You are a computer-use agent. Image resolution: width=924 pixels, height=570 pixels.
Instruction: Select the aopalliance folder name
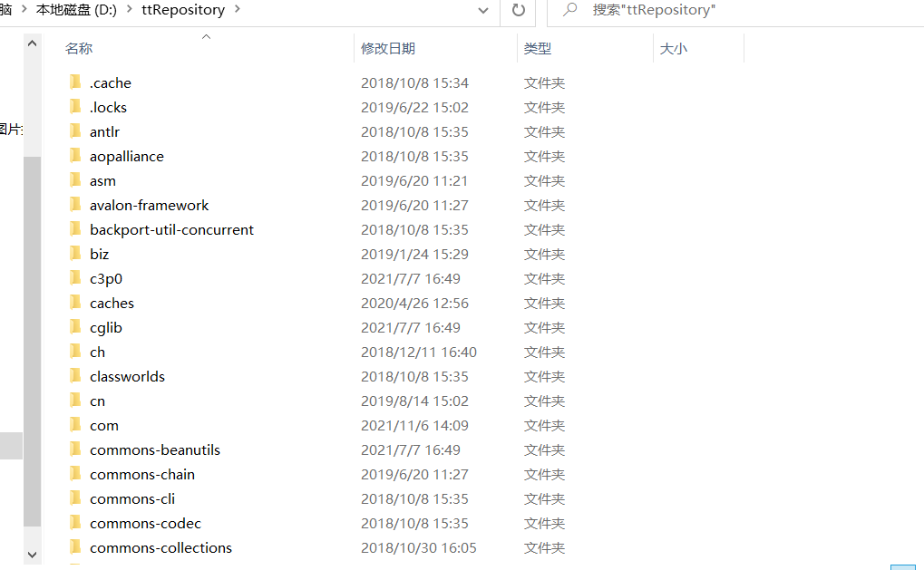pyautogui.click(x=127, y=156)
